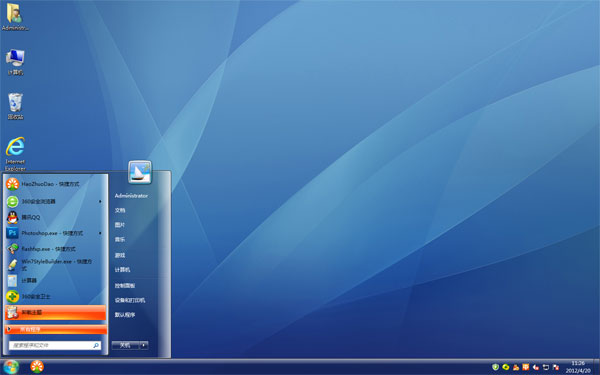This screenshot has height=375, width=600.
Task: Click the user account sailboat picture
Action: [140, 172]
